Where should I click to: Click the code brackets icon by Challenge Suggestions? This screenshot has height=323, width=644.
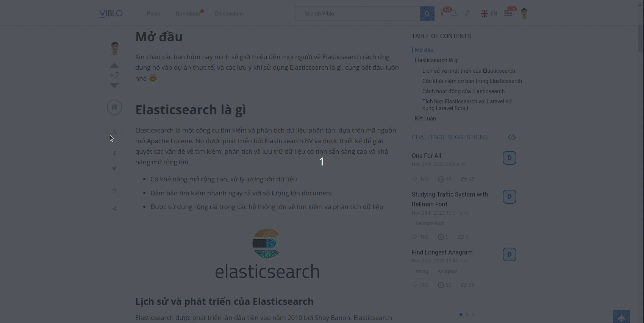click(x=512, y=137)
